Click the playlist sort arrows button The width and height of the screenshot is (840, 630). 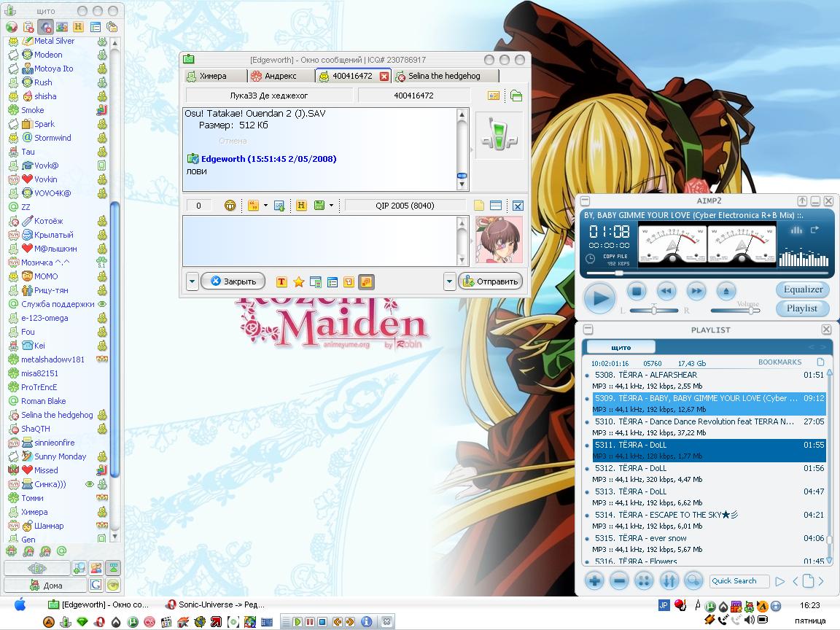point(669,580)
